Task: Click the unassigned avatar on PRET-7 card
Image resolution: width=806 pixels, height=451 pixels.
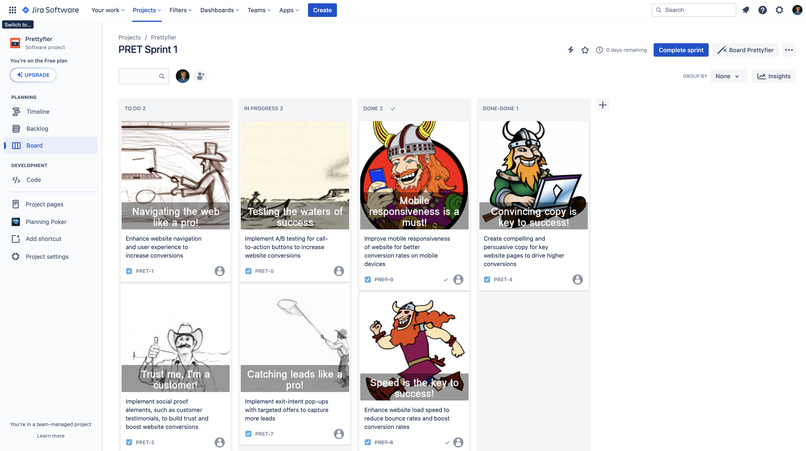Action: click(339, 434)
